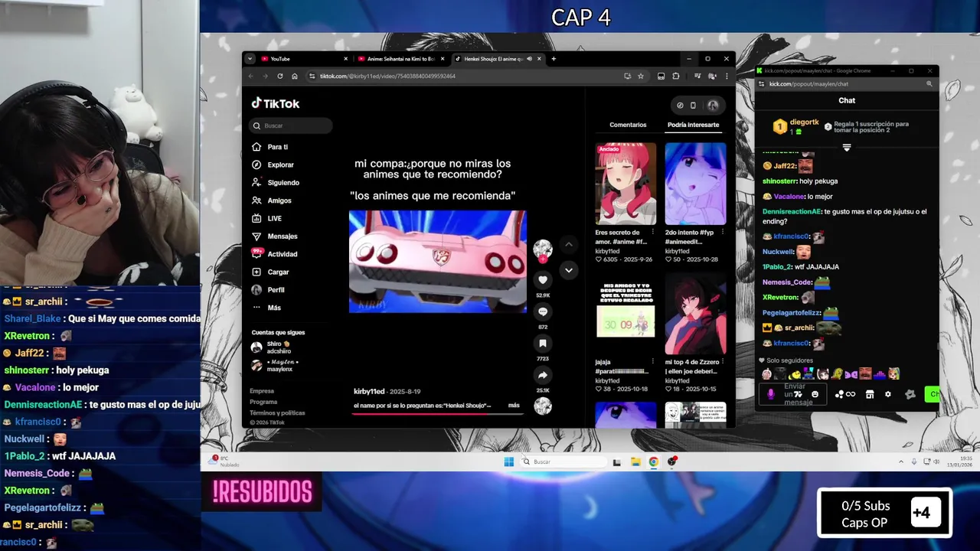Open File Explorer from the taskbar

pyautogui.click(x=635, y=461)
